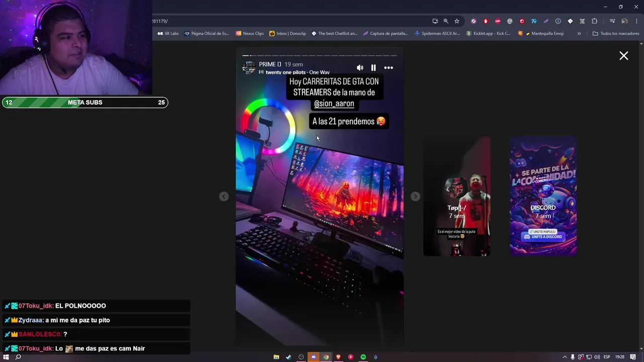Viewport: 644px width, 362px height.
Task: Open the zoom magnifier in address bar
Action: point(446,21)
